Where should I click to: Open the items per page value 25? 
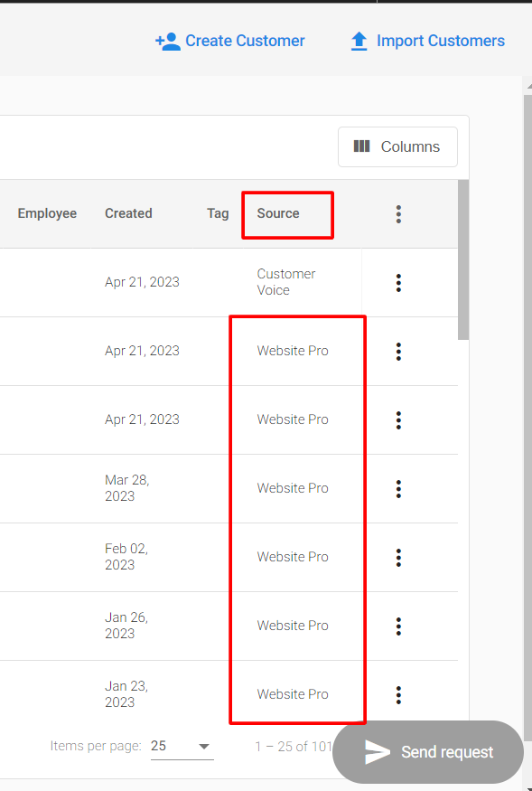[x=158, y=746]
